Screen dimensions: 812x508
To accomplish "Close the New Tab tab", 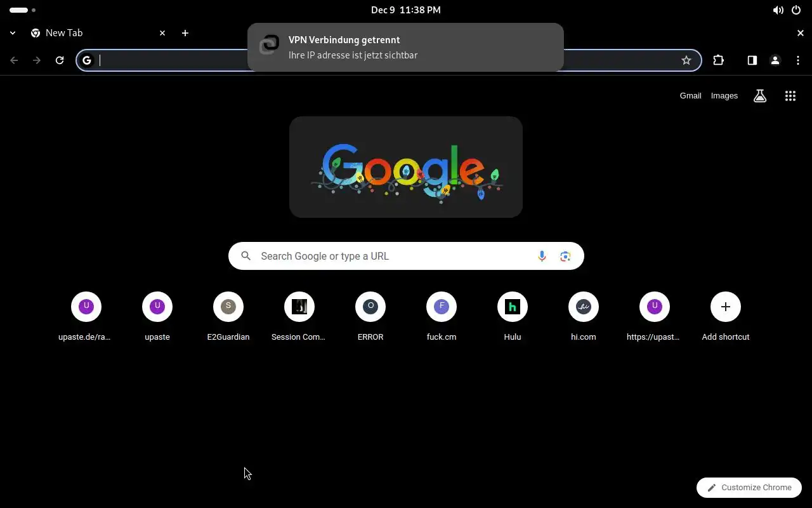I will point(162,33).
